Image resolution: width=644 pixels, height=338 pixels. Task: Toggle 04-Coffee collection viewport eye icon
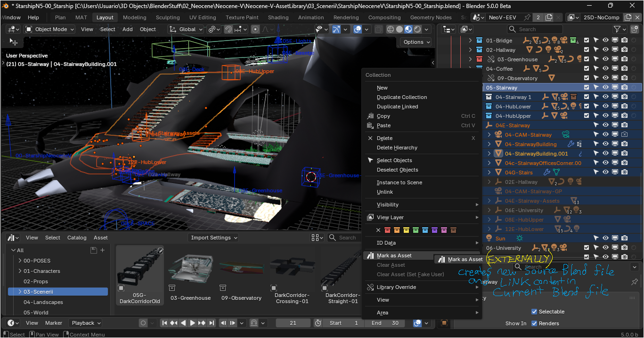click(x=605, y=69)
